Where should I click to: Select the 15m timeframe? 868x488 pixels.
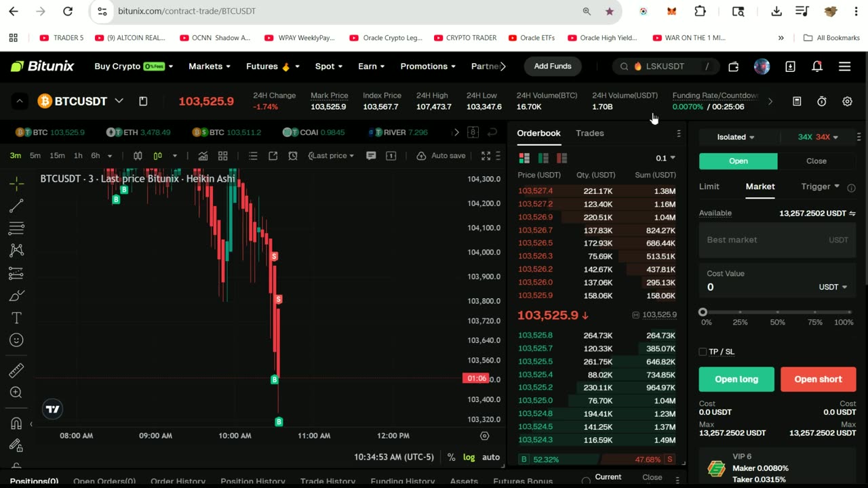pos(57,156)
